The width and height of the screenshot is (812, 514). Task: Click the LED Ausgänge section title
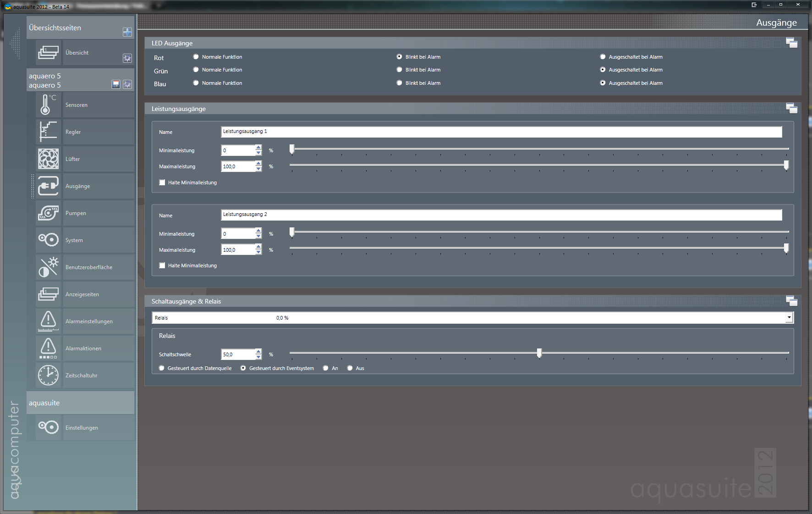click(x=172, y=43)
